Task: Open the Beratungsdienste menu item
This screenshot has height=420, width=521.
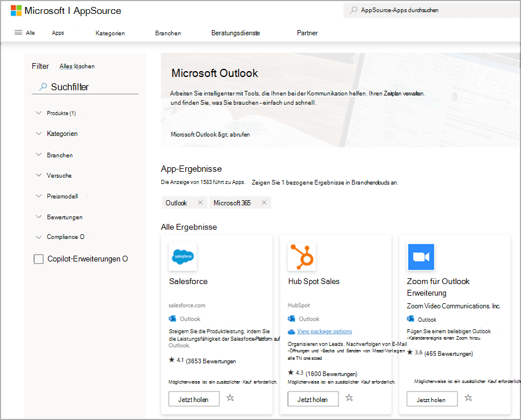Action: (236, 33)
